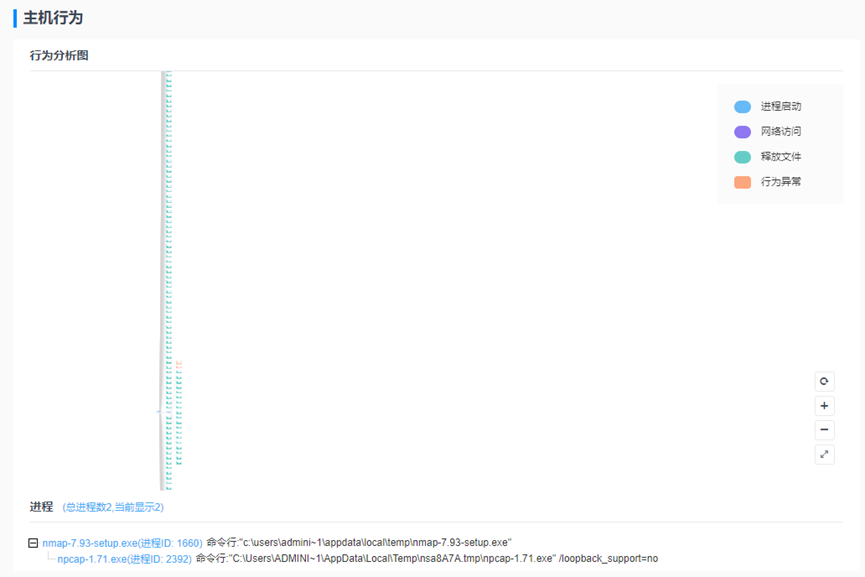The image size is (865, 577).
Task: Reset the behavior graph view
Action: pyautogui.click(x=824, y=381)
